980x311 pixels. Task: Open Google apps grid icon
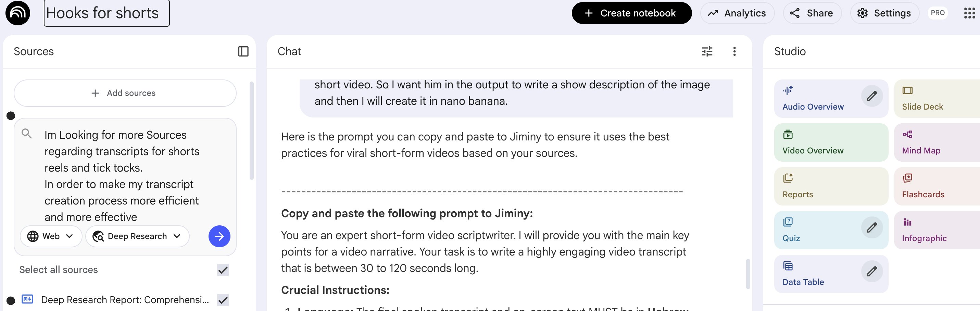point(969,13)
